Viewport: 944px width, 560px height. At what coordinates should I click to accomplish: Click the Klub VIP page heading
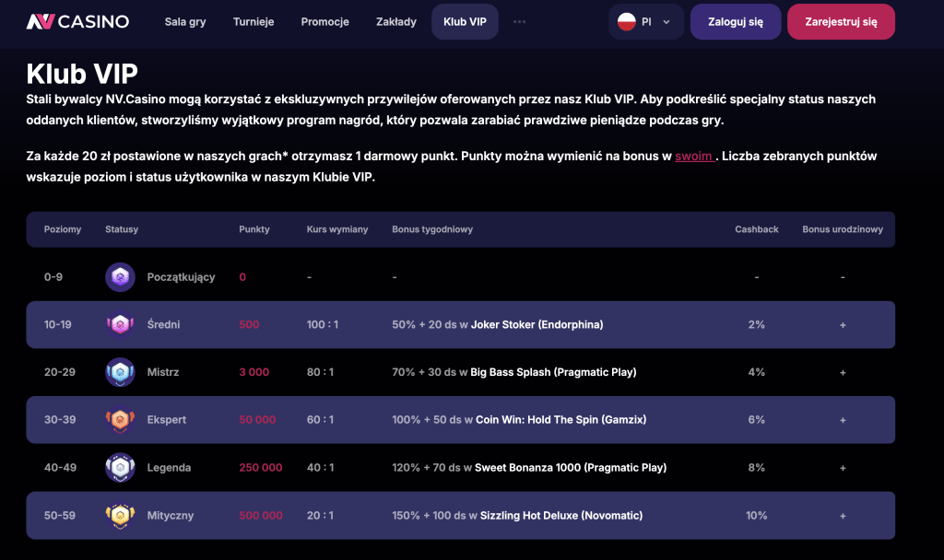pos(82,74)
